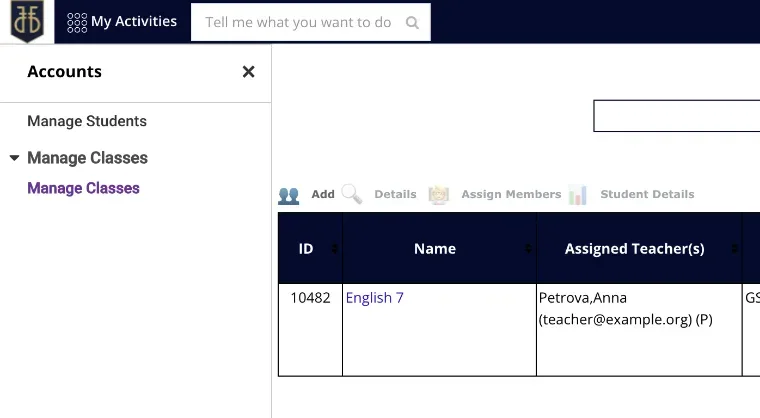The width and height of the screenshot is (760, 418).
Task: Click the Manage Classes section heading
Action: coord(87,158)
